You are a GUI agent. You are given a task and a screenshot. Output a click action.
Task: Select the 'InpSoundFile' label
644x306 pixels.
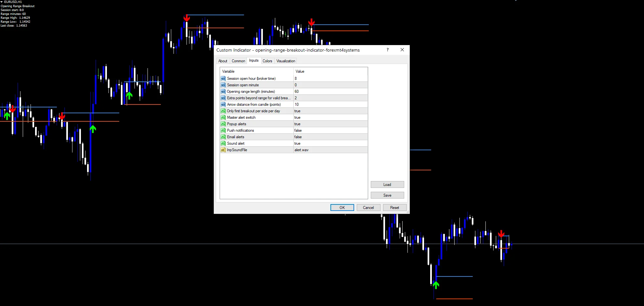[237, 150]
